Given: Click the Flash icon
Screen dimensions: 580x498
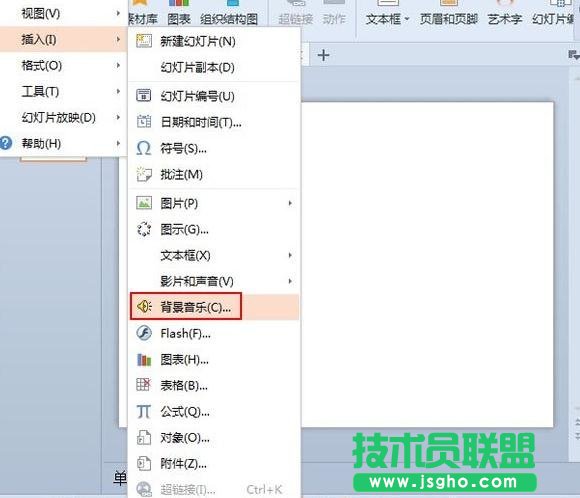Looking at the screenshot, I should [x=144, y=333].
